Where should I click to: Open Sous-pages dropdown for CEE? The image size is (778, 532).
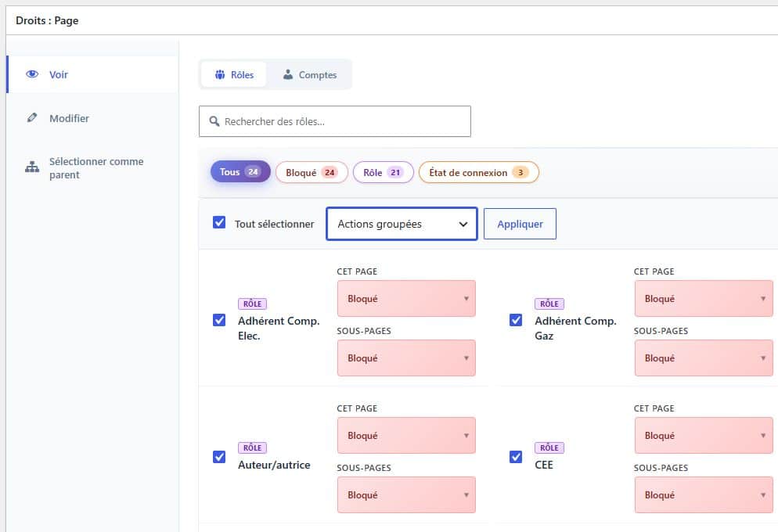(704, 494)
